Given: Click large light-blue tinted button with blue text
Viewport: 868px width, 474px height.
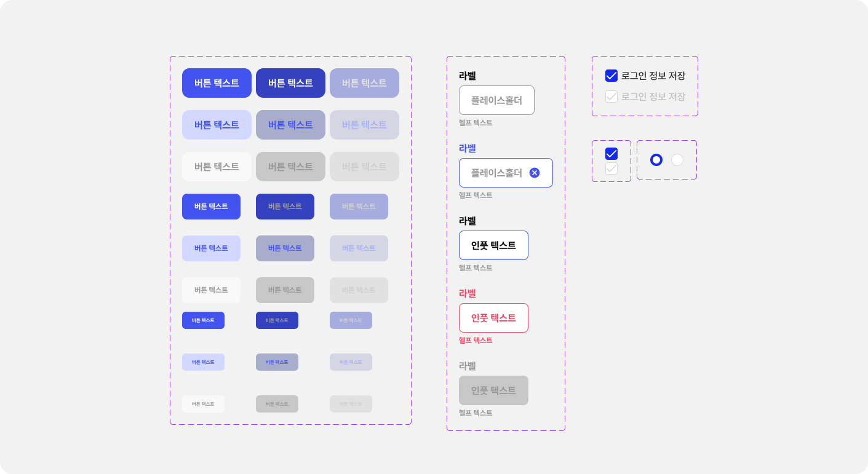Looking at the screenshot, I should [x=217, y=125].
